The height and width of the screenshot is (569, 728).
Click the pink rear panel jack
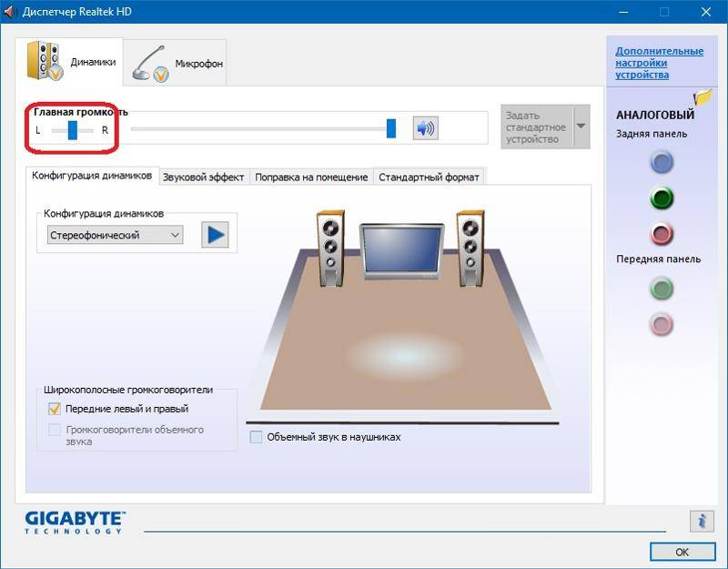click(662, 234)
